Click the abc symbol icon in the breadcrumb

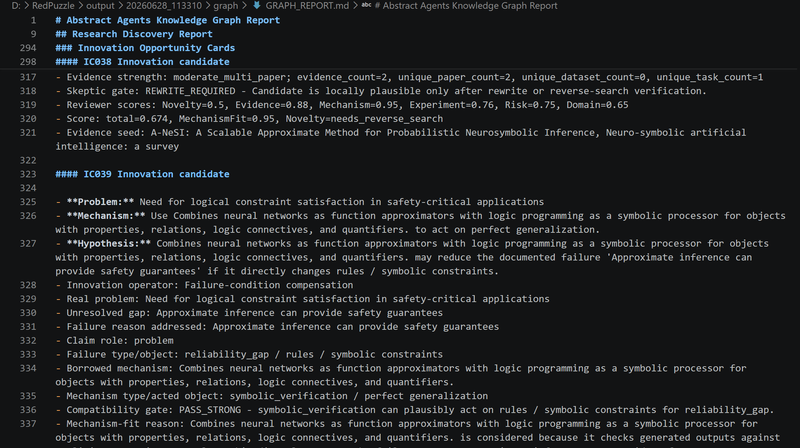pyautogui.click(x=366, y=6)
